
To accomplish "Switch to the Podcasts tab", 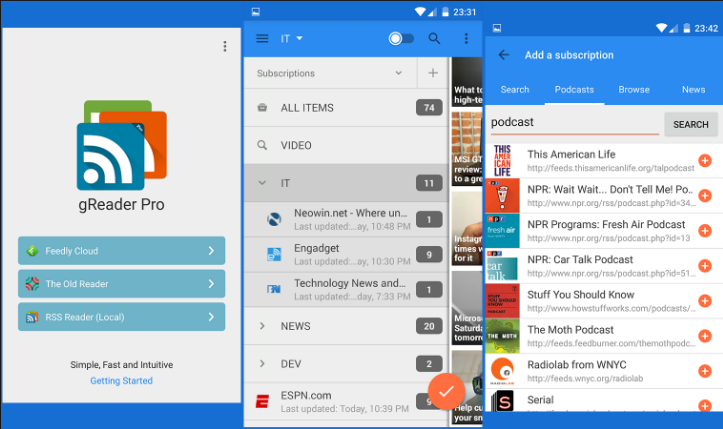I will 574,89.
